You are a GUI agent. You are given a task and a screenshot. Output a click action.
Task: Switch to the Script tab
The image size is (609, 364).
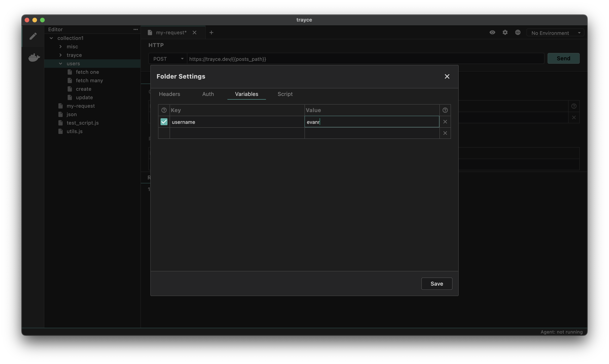(285, 94)
